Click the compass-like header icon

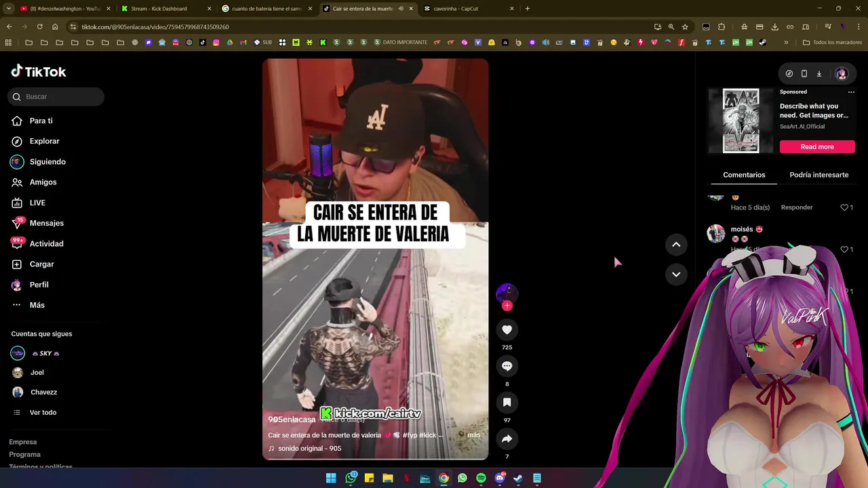789,74
